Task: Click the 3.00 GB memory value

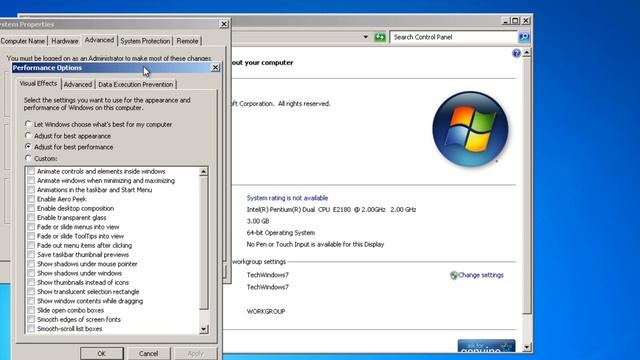Action: pos(258,221)
